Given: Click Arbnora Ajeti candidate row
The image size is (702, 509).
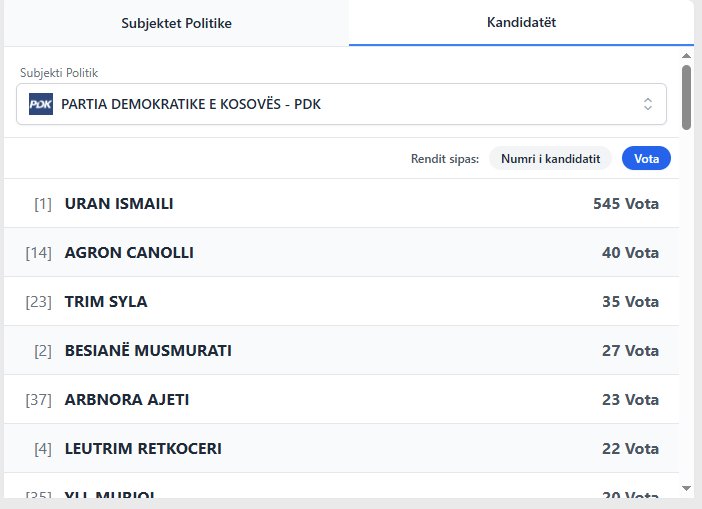Looking at the screenshot, I should 340,400.
